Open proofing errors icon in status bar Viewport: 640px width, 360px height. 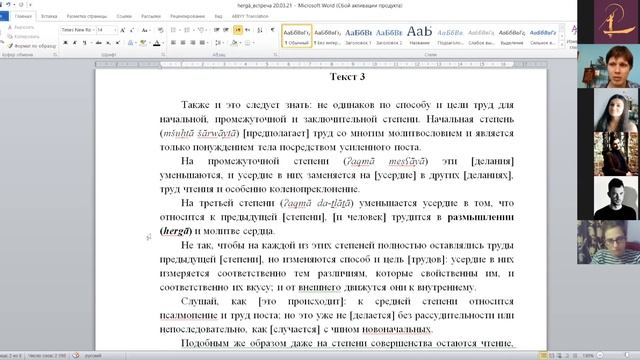point(76,356)
